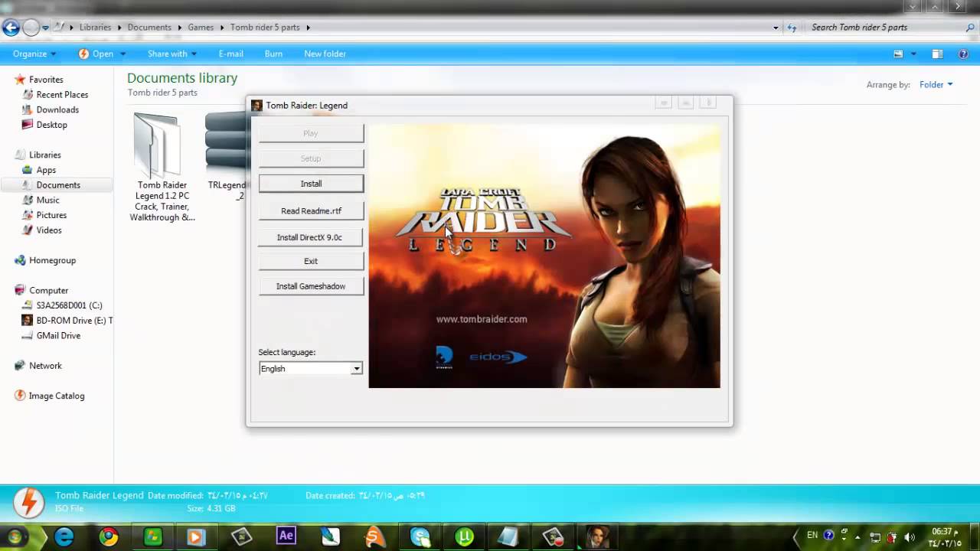Viewport: 980px width, 551px height.
Task: Click the Tomb Raider Legend splash artwork
Action: [x=544, y=256]
